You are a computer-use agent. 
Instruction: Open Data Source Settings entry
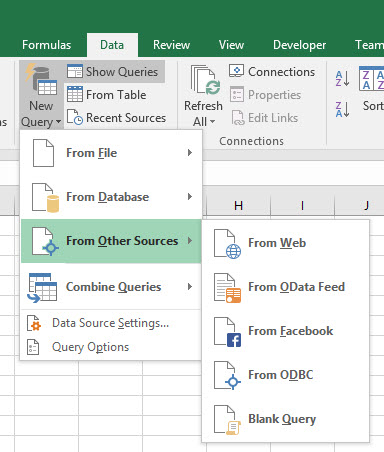tap(111, 323)
